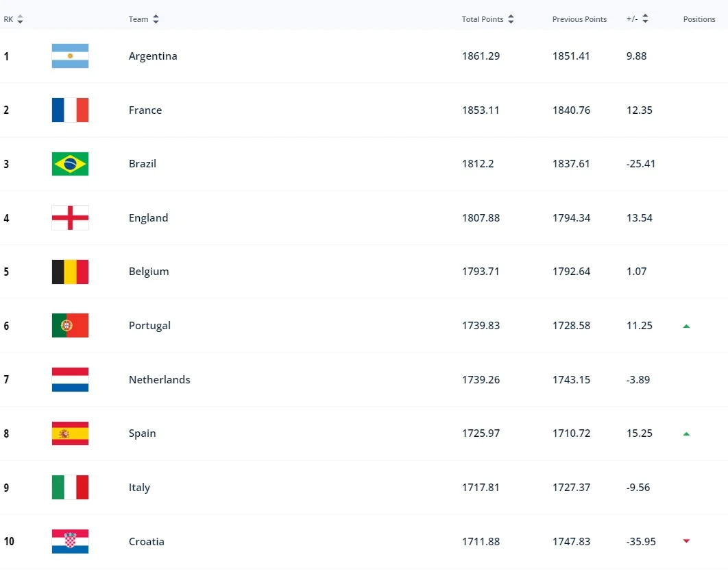The width and height of the screenshot is (728, 572).
Task: Click the Italy flag icon
Action: coord(70,488)
